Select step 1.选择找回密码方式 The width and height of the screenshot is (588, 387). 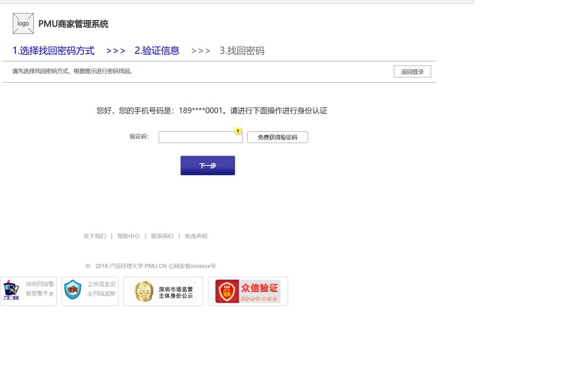point(53,50)
